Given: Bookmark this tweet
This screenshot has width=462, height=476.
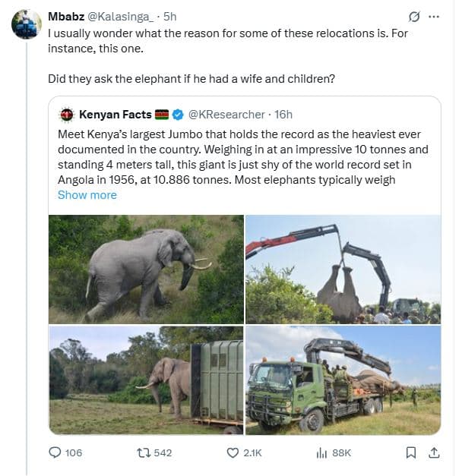Looking at the screenshot, I should (411, 452).
